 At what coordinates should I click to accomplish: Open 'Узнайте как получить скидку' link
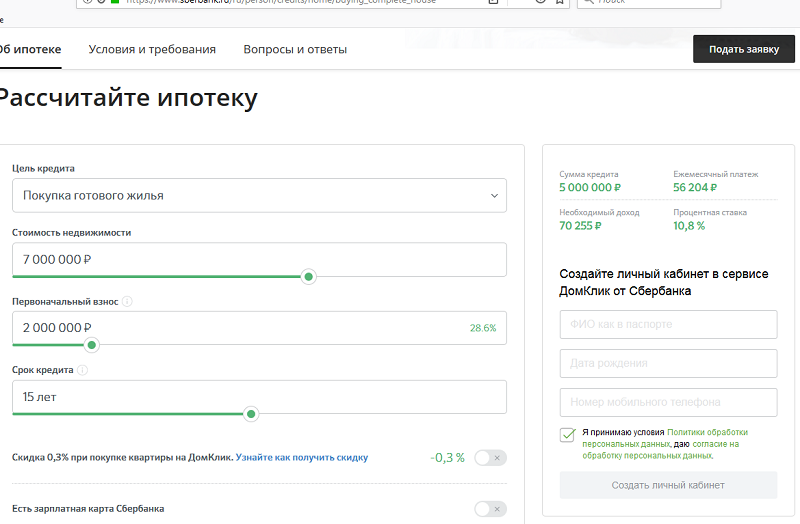[x=302, y=457]
